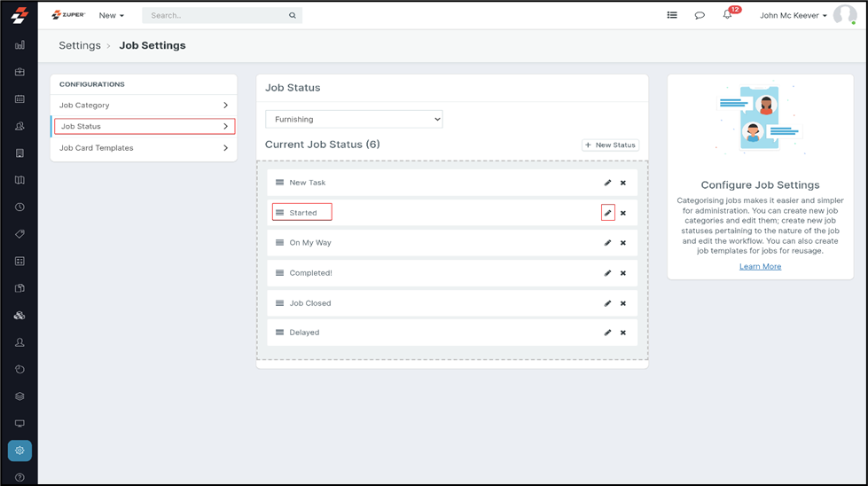Grab the New Task drag handle
Screen dimensions: 868x486
pyautogui.click(x=279, y=183)
